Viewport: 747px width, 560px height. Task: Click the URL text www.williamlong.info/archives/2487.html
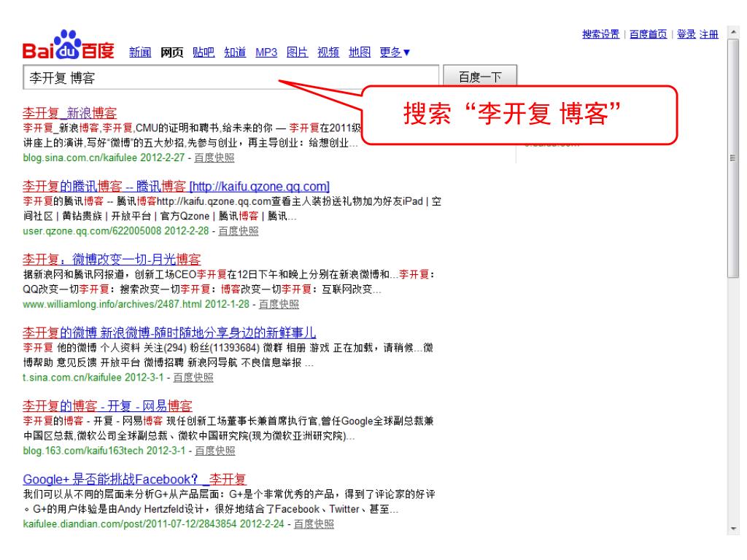point(112,304)
